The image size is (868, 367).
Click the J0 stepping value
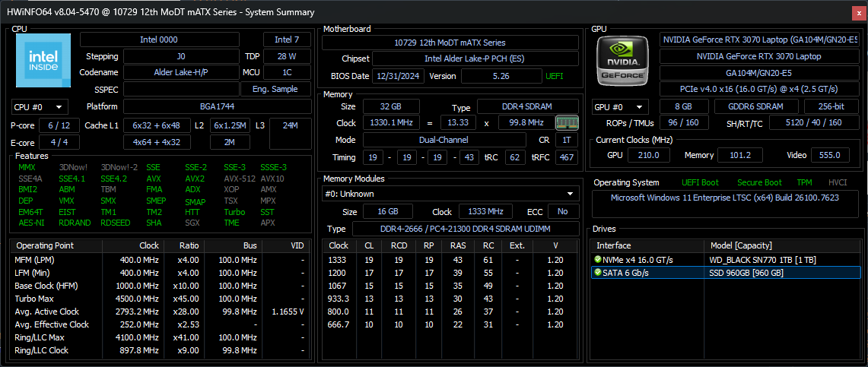click(181, 56)
